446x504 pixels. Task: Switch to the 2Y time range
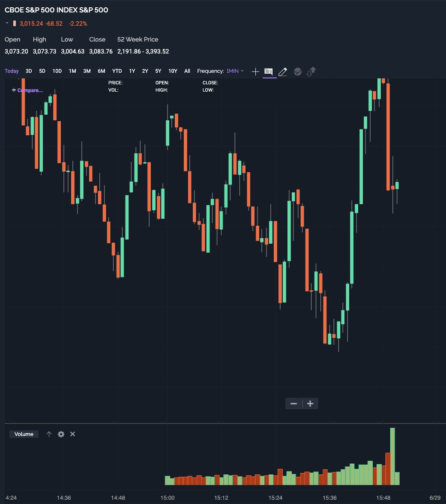coord(145,71)
